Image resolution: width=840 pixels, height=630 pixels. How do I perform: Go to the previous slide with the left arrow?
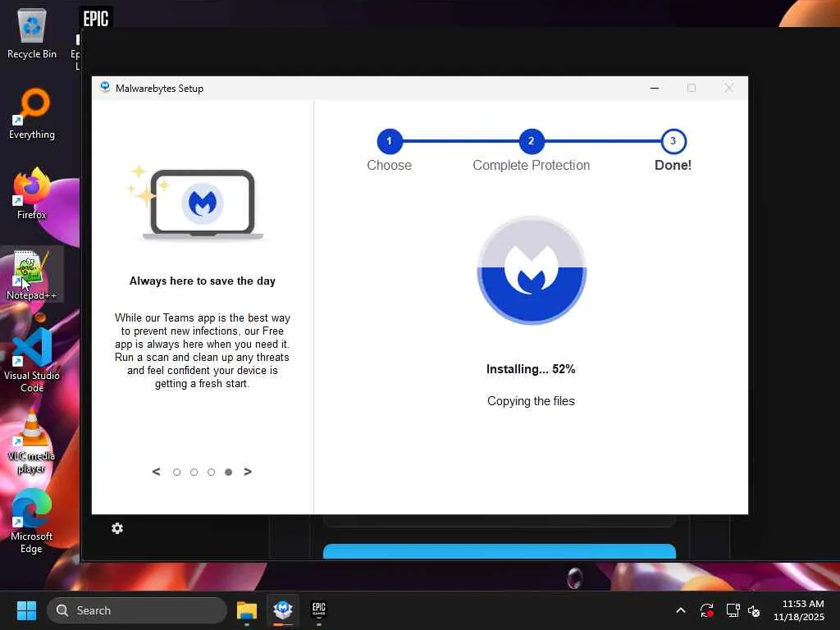coord(156,472)
